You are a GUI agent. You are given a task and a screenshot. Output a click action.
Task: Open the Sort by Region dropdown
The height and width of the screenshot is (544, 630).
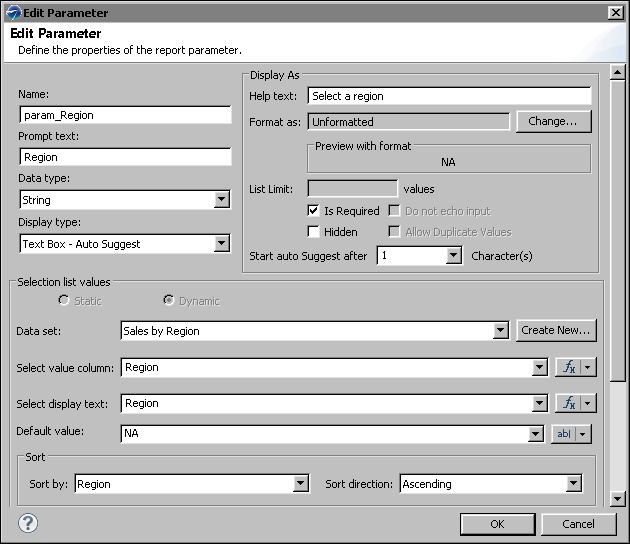[301, 483]
